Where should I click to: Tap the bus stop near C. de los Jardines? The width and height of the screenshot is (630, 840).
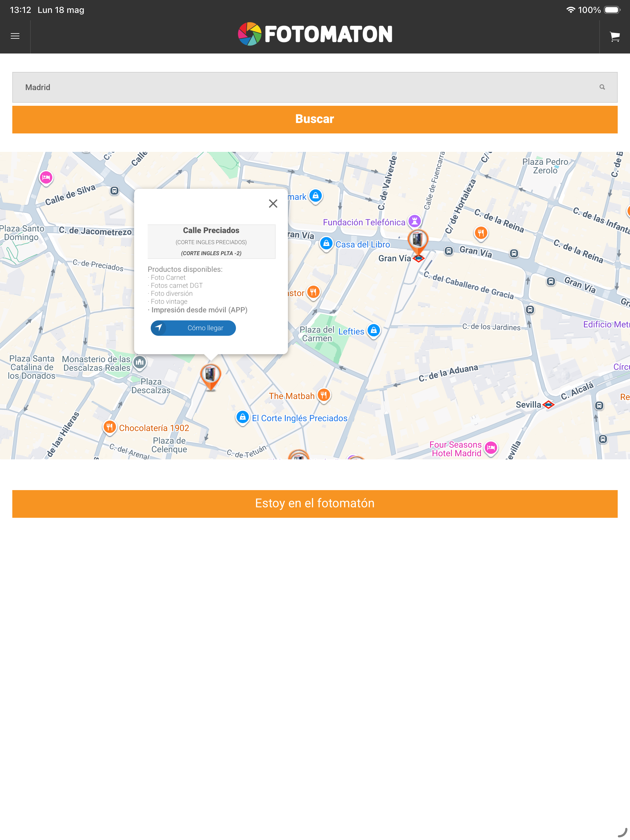[530, 310]
